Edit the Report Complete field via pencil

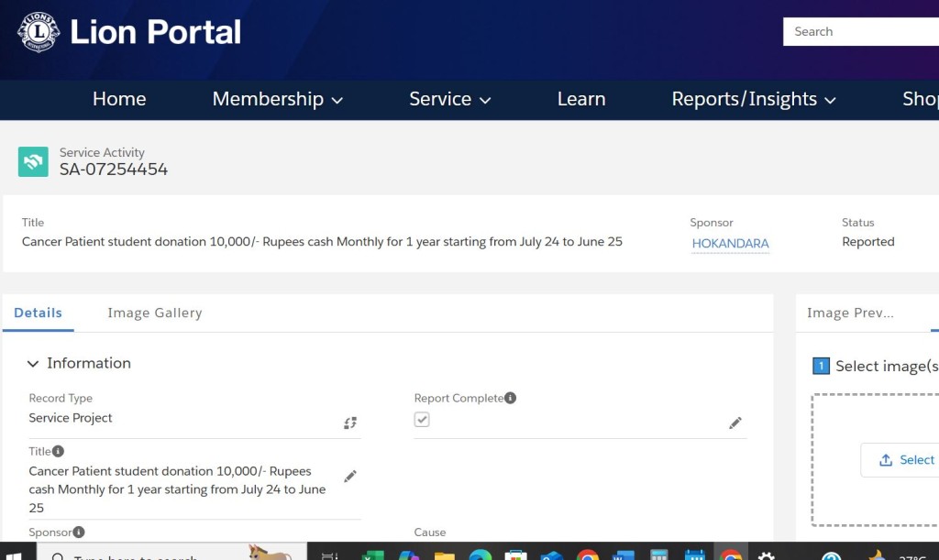tap(735, 423)
